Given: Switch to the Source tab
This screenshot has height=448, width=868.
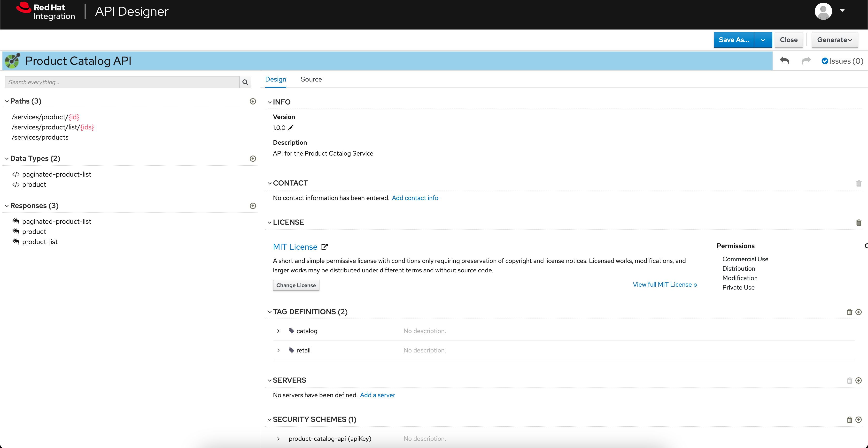Looking at the screenshot, I should tap(311, 79).
